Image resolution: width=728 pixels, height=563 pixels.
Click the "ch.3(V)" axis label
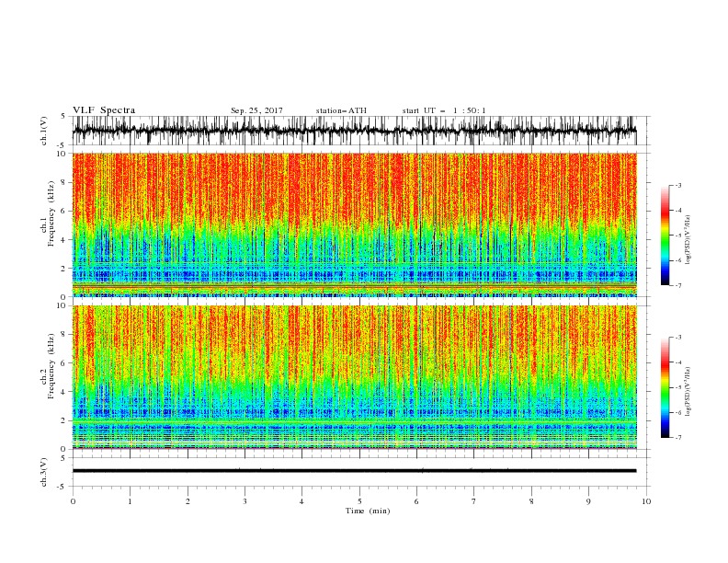point(44,472)
